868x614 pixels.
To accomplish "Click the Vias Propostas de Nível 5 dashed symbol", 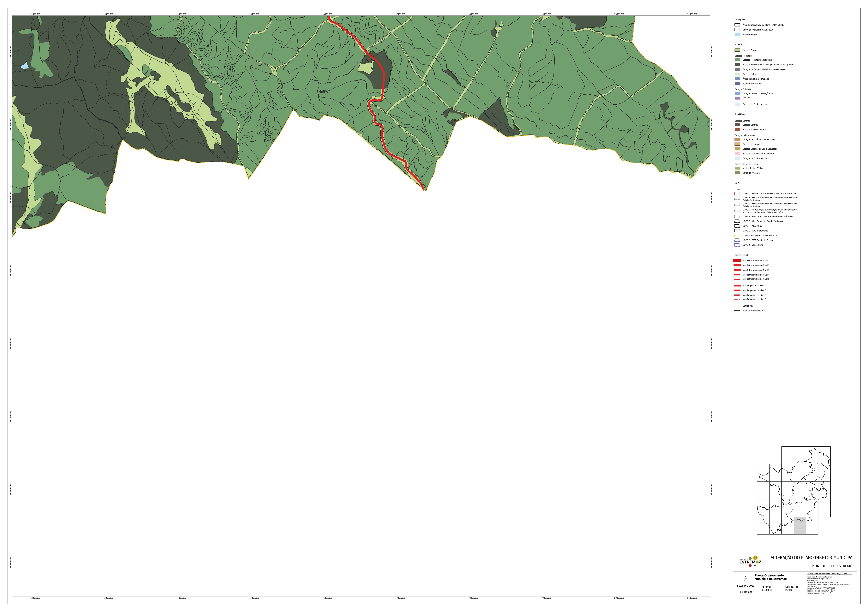I will click(x=737, y=299).
